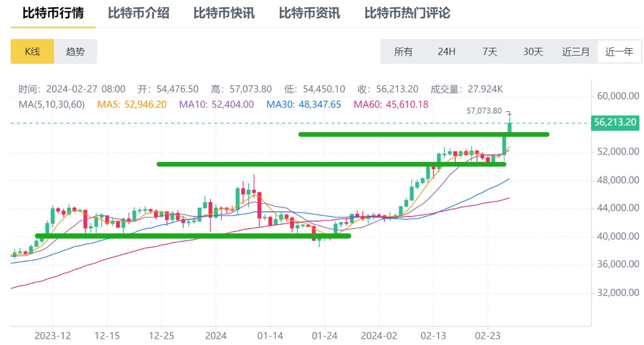Click the 12-25 date axis label
Image resolution: width=644 pixels, height=345 pixels.
pos(161,336)
